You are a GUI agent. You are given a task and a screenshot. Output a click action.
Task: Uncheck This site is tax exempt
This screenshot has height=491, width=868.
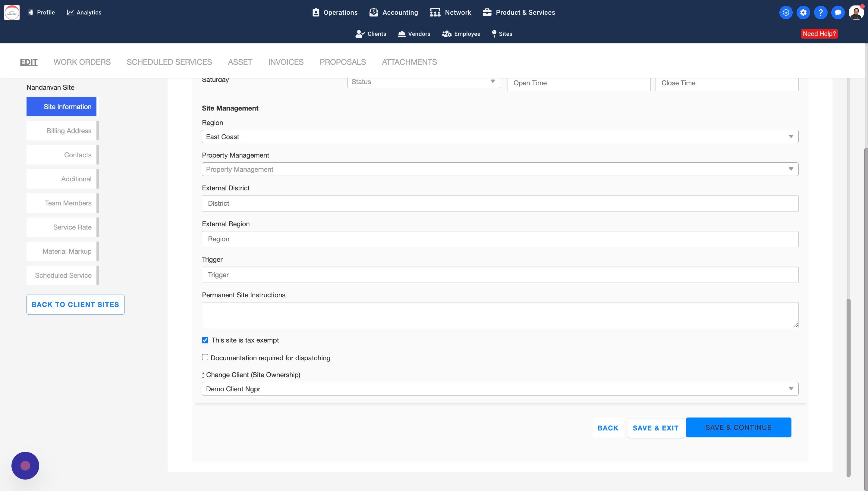[205, 340]
